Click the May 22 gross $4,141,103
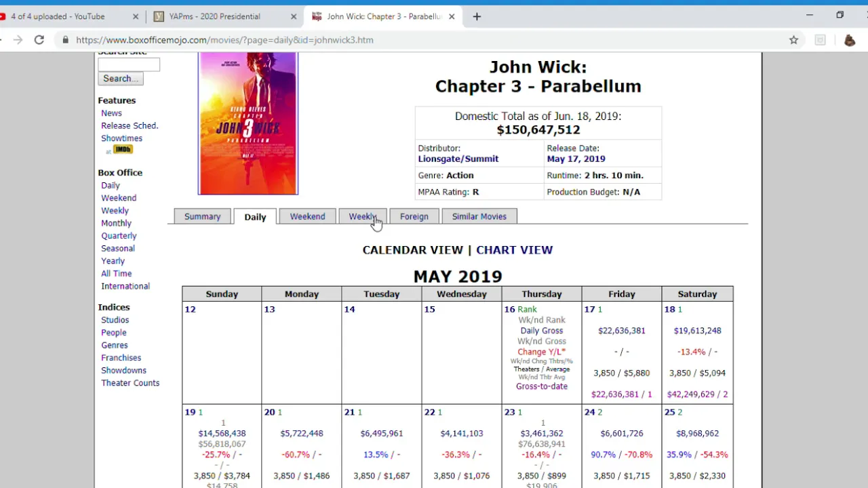Screen dimensions: 868x488 pos(461,433)
